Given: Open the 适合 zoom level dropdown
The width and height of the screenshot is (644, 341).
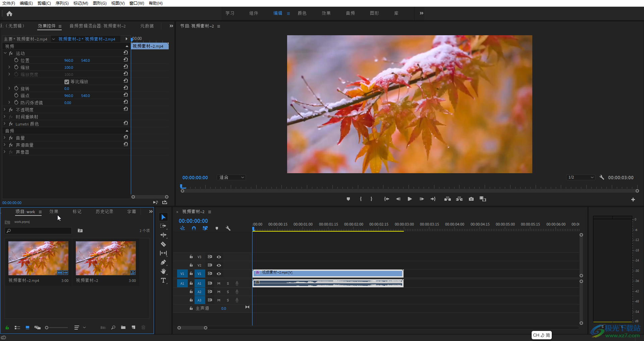Looking at the screenshot, I should [231, 177].
